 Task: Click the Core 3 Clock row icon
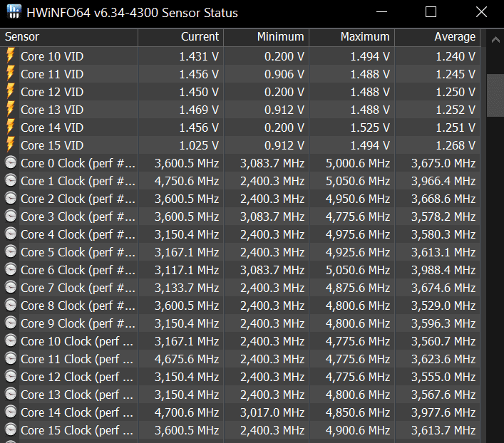pyautogui.click(x=11, y=217)
